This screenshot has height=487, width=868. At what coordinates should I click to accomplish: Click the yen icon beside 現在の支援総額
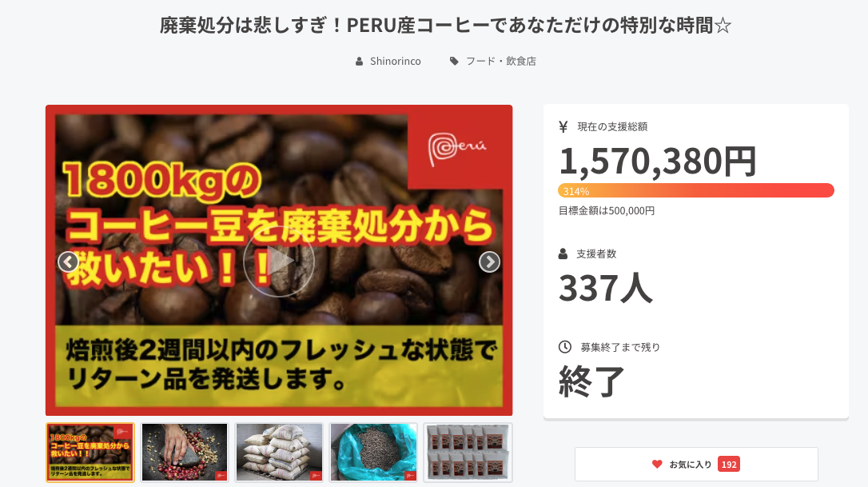(563, 127)
